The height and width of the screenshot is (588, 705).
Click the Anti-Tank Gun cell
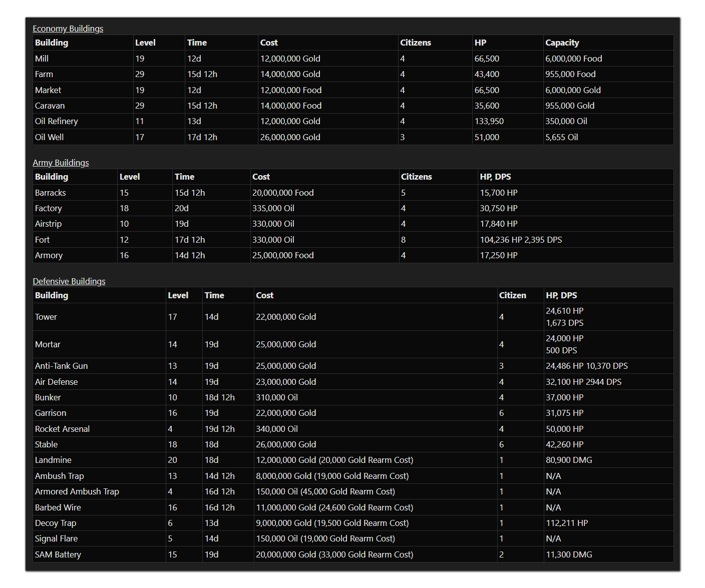[99, 366]
